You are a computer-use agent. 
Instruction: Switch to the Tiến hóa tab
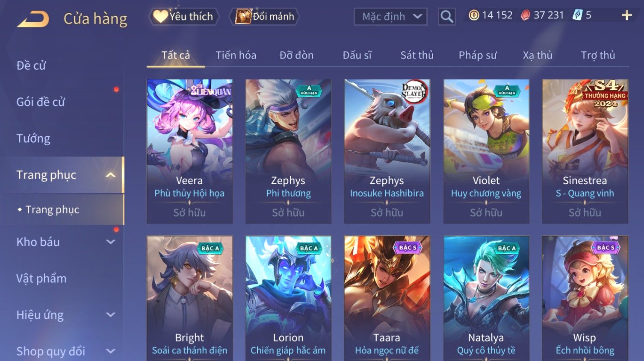click(x=236, y=55)
